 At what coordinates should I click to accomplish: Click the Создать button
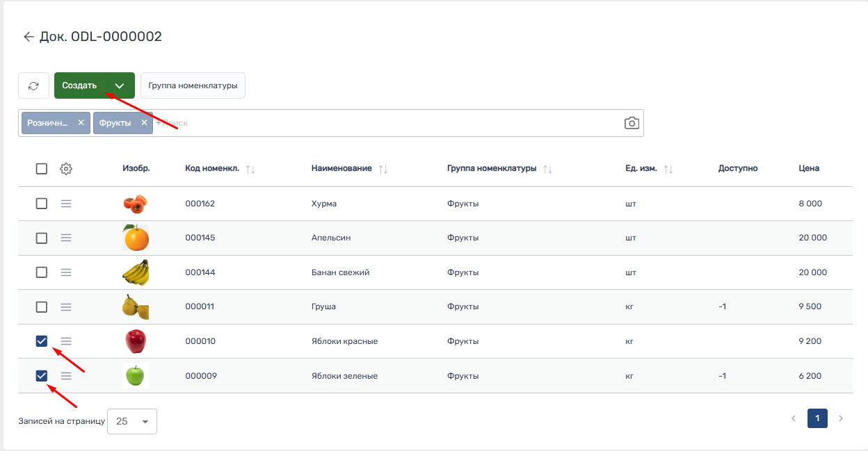coord(79,85)
